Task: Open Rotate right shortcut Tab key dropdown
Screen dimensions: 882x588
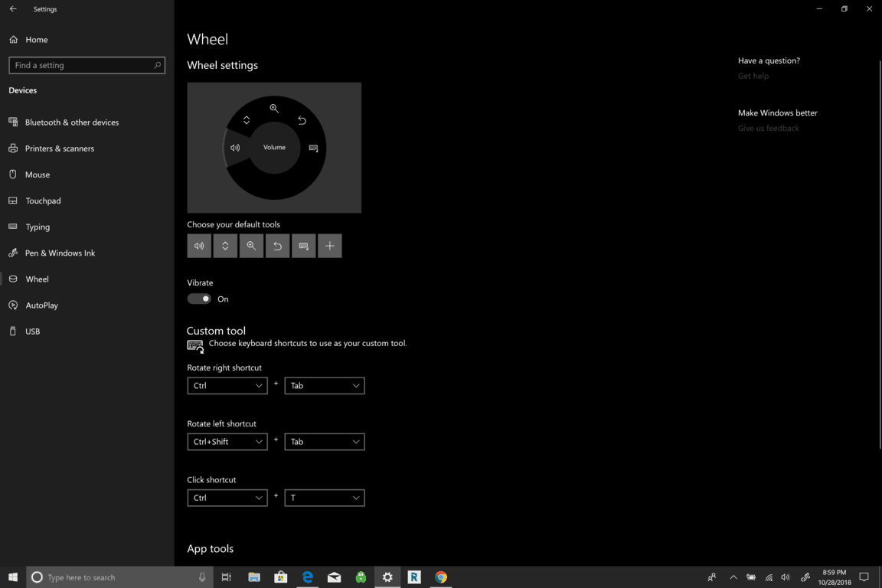Action: tap(325, 385)
